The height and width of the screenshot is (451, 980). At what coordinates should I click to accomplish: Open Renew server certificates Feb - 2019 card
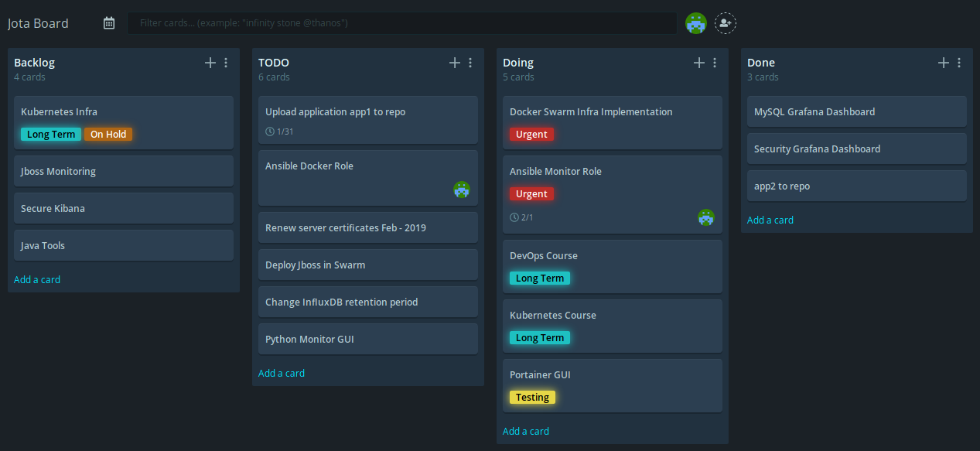[368, 227]
